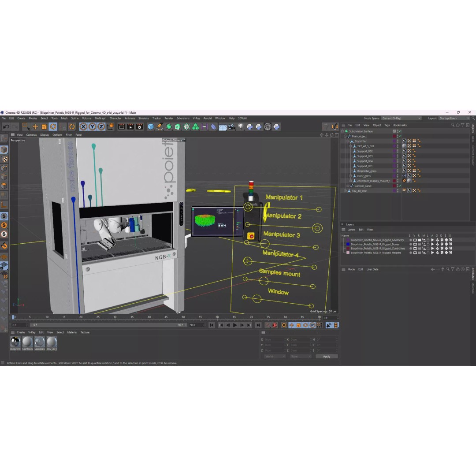Open the Character menu
The height and width of the screenshot is (476, 476).
tap(115, 119)
